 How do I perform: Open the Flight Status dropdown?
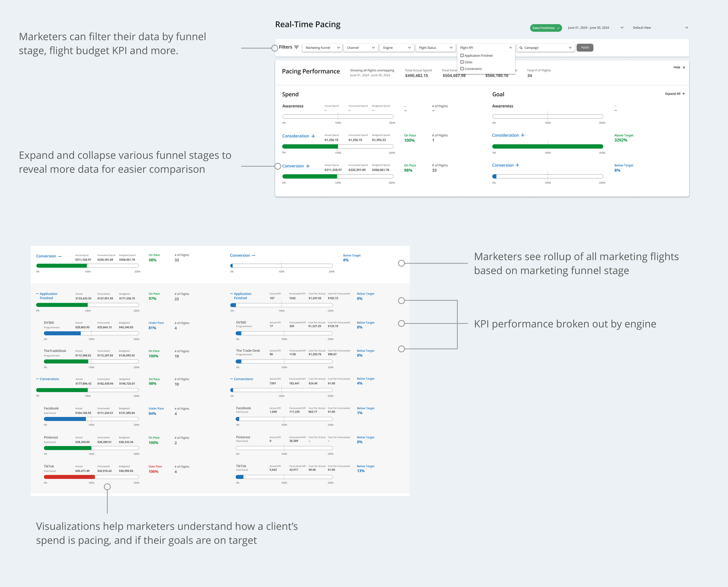(435, 48)
